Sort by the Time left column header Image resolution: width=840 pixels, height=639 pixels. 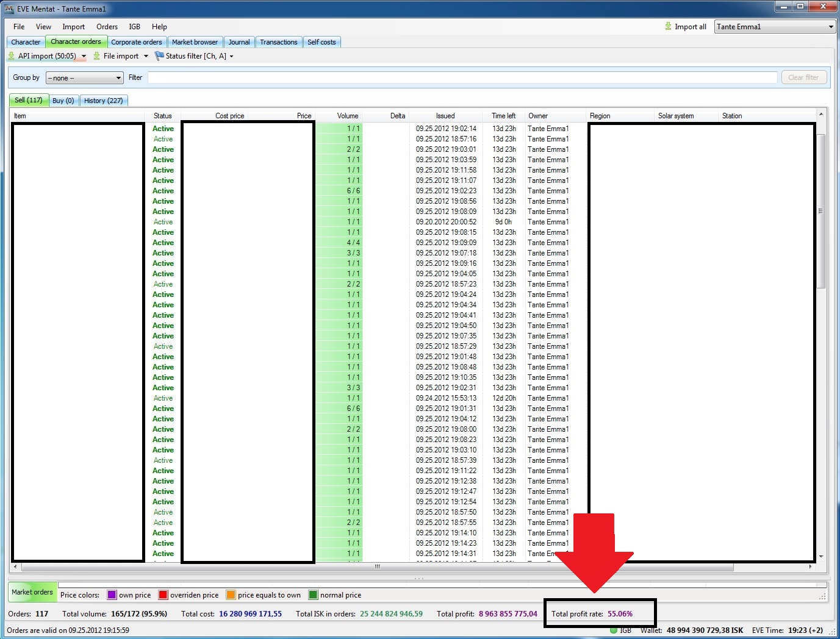[x=503, y=116]
